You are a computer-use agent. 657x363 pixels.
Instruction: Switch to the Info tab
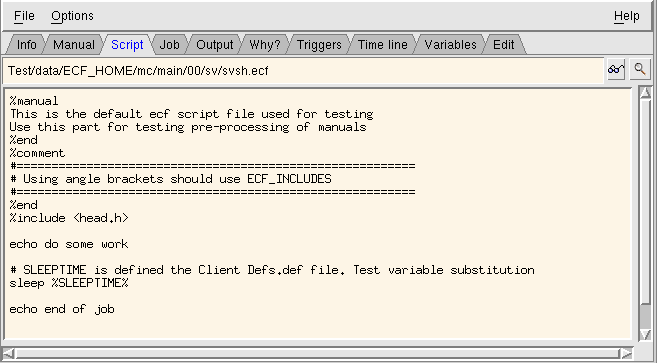click(26, 44)
